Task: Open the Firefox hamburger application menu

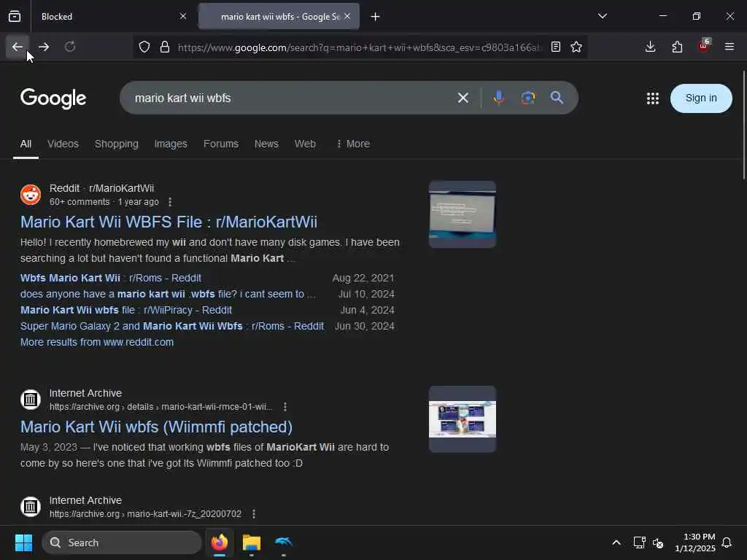Action: pyautogui.click(x=729, y=47)
